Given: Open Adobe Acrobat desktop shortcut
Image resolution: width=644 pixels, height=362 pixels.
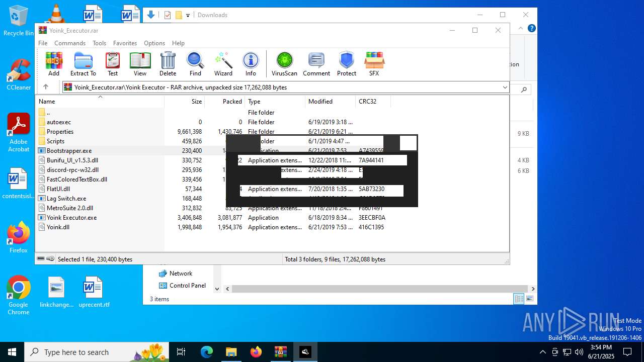Looking at the screenshot, I should click(x=19, y=133).
